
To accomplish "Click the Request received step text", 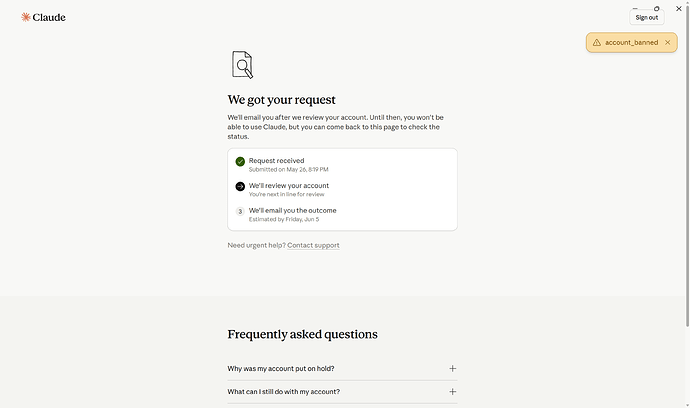I will [276, 161].
